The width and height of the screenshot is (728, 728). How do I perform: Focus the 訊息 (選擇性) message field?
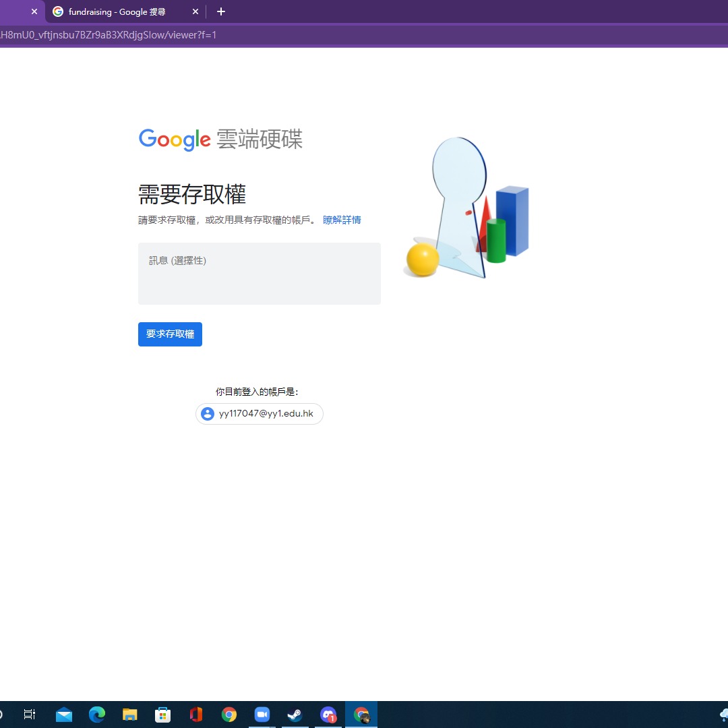coord(259,274)
